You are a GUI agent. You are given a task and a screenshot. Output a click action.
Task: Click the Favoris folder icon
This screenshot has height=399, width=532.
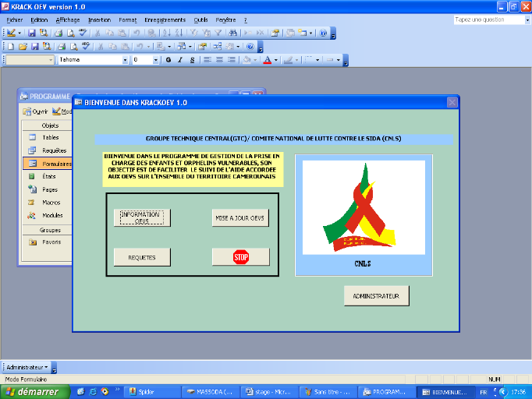tap(33, 242)
